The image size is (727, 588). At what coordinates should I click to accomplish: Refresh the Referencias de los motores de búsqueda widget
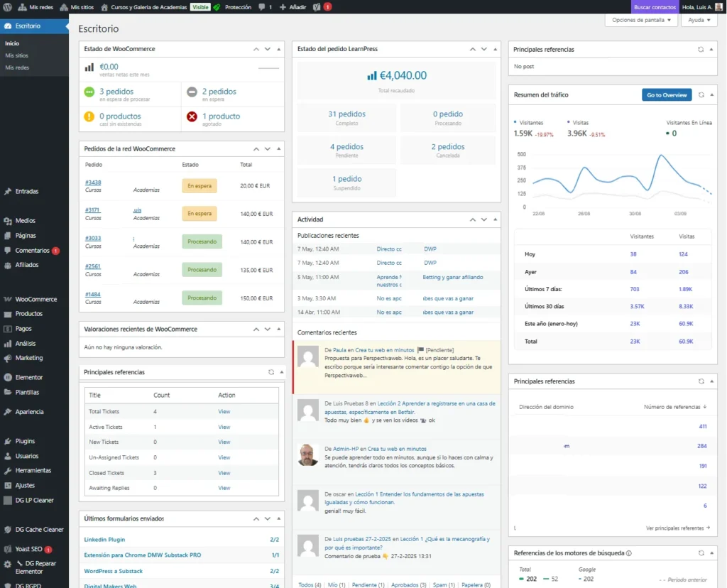click(x=701, y=552)
